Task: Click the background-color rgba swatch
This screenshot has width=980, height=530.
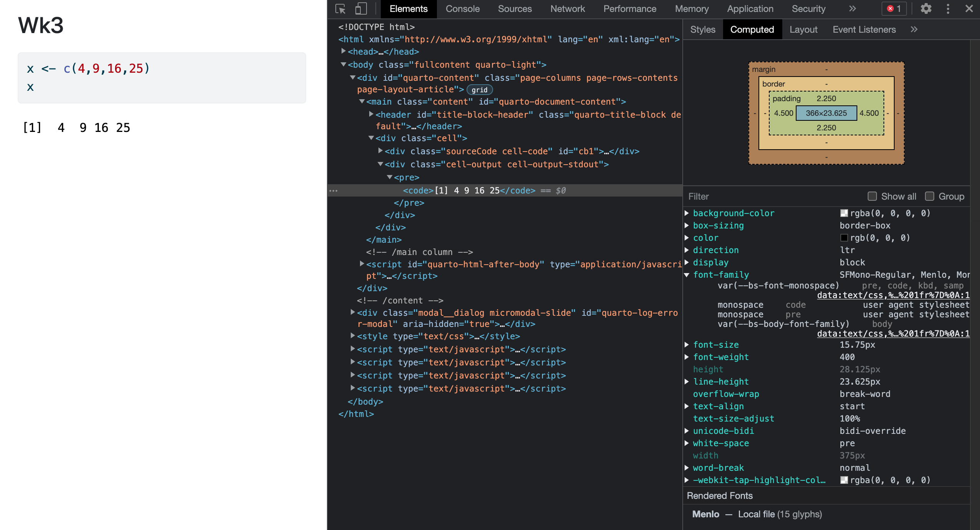Action: 844,213
